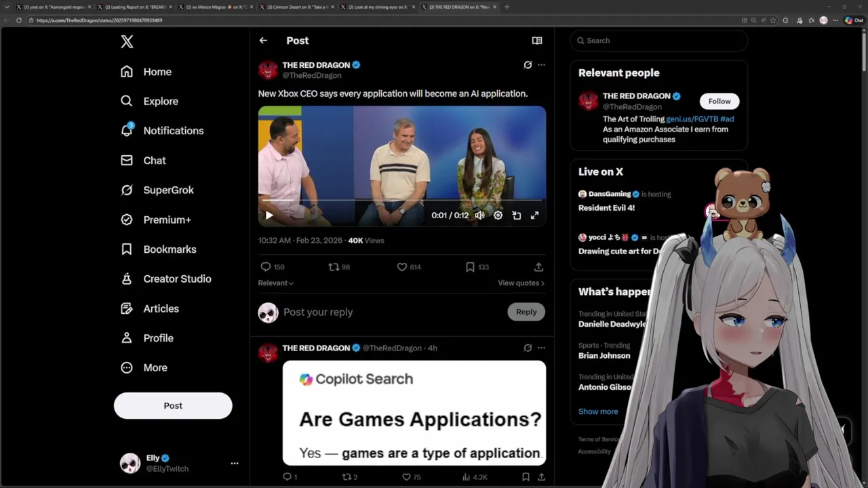
Task: View analytics showing 4.2K views
Action: coord(475,477)
